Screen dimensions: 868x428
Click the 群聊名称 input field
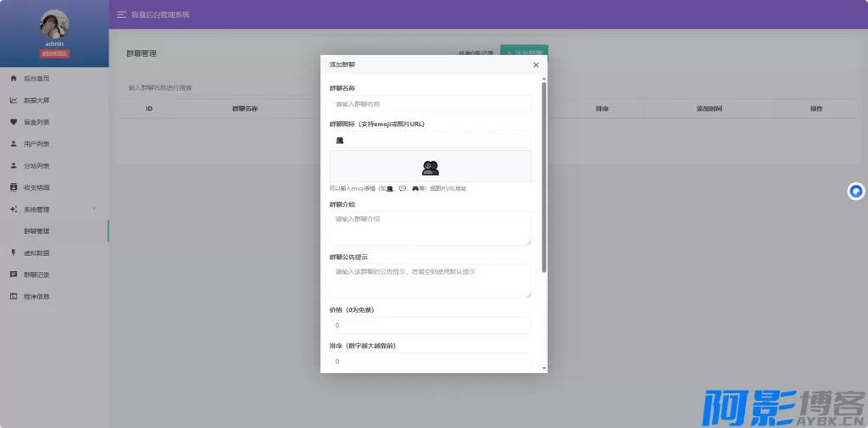(430, 104)
